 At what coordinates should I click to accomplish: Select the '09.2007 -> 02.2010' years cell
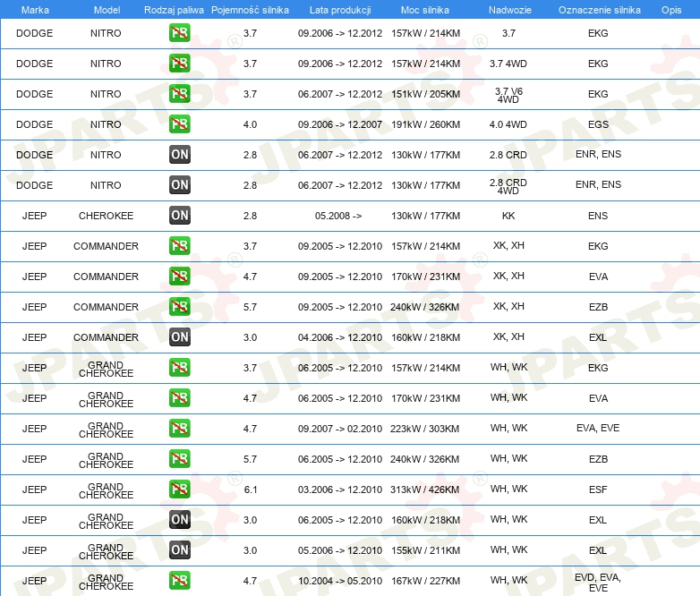point(340,429)
